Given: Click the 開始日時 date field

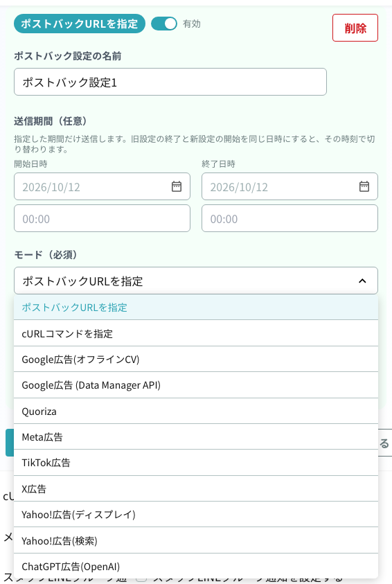Looking at the screenshot, I should pyautogui.click(x=102, y=186).
